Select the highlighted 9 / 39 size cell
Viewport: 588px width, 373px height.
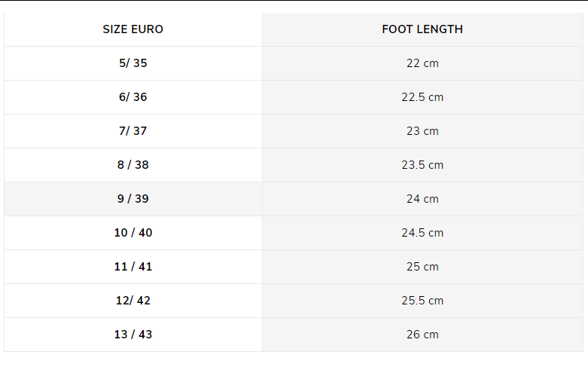coord(133,199)
